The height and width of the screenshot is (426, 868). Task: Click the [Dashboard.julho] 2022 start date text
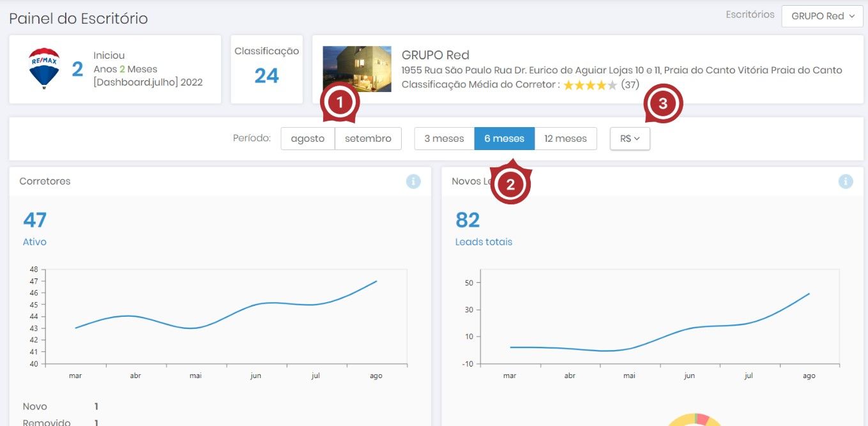pos(148,82)
